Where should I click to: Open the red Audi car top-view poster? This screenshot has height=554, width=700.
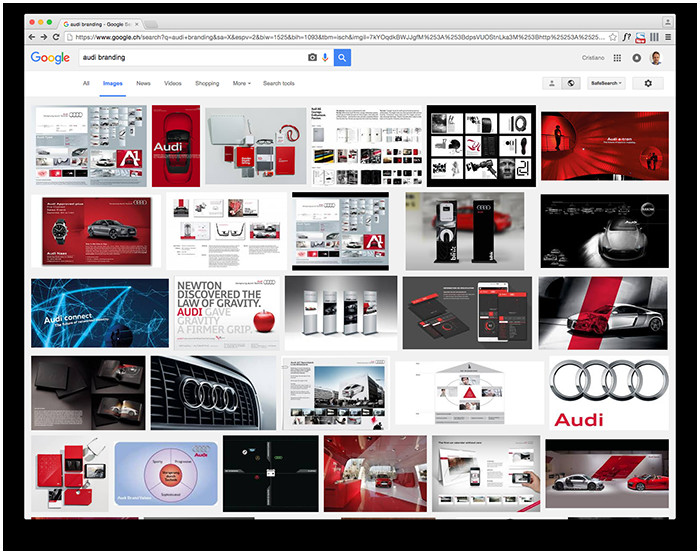176,146
